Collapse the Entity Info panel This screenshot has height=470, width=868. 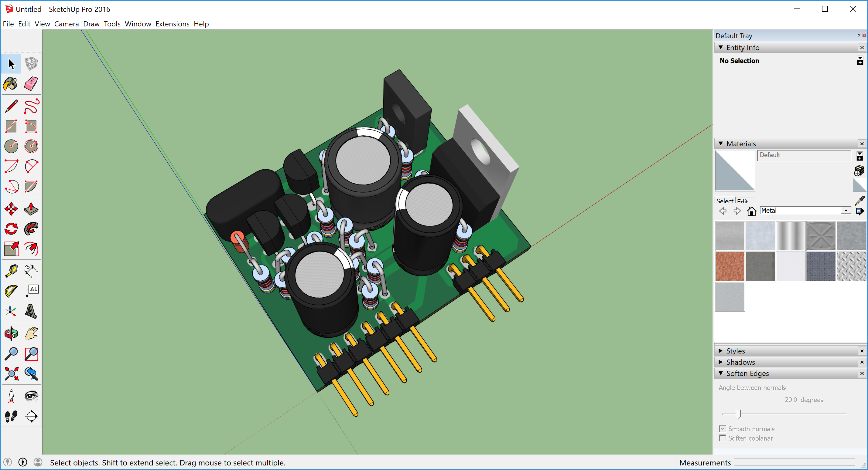pos(721,47)
